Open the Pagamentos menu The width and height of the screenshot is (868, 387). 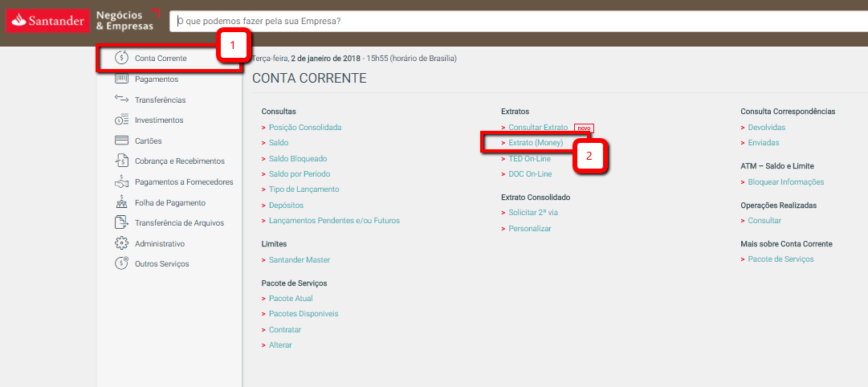157,79
